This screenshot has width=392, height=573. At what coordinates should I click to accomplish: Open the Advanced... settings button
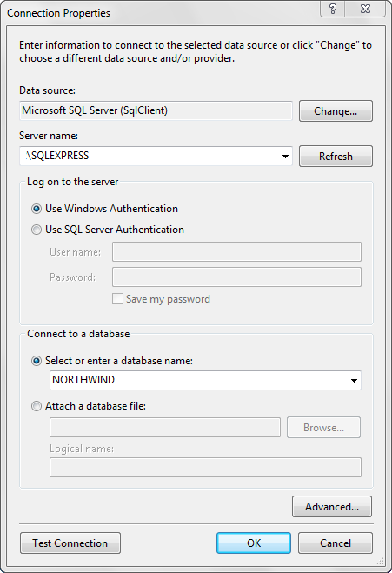click(x=332, y=507)
